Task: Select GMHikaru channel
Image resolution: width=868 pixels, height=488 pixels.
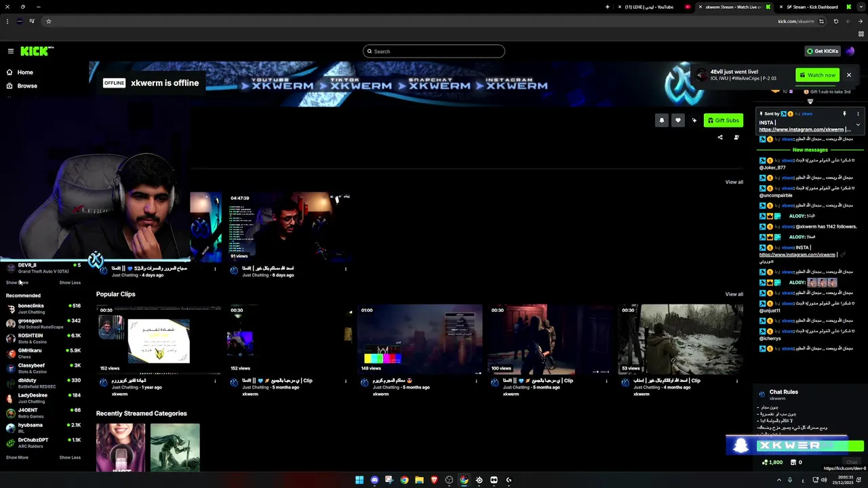Action: (x=43, y=353)
